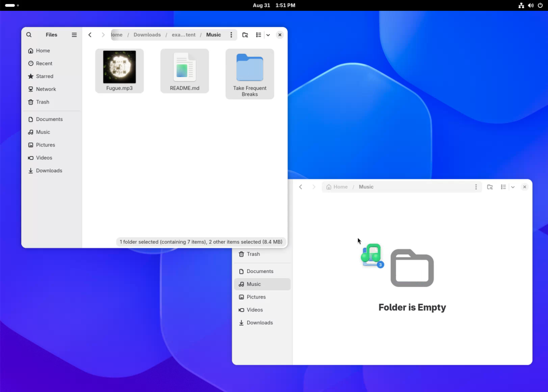
Task: Open Pictures in front window sidebar
Action: point(52,145)
